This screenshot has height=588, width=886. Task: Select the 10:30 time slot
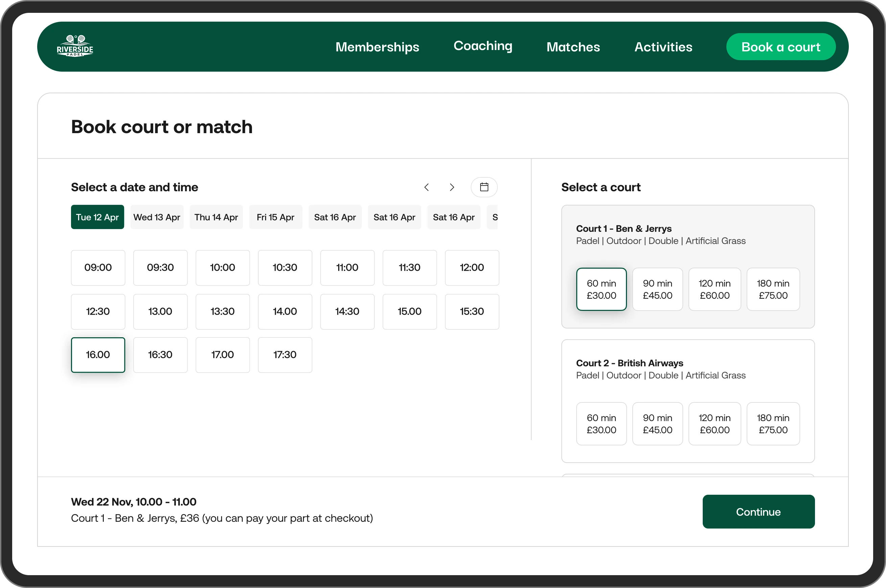coord(285,267)
